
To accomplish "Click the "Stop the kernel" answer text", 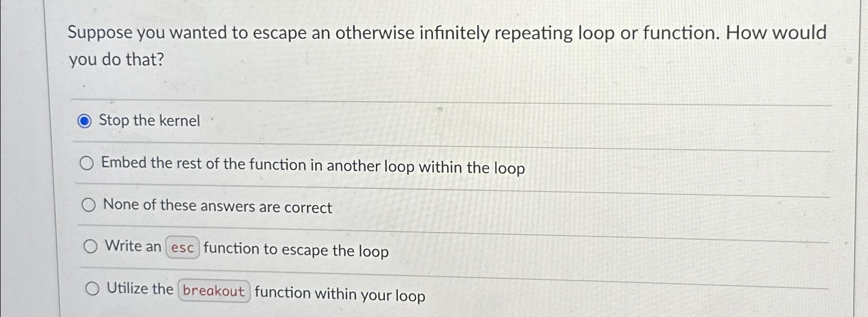I will 150,121.
